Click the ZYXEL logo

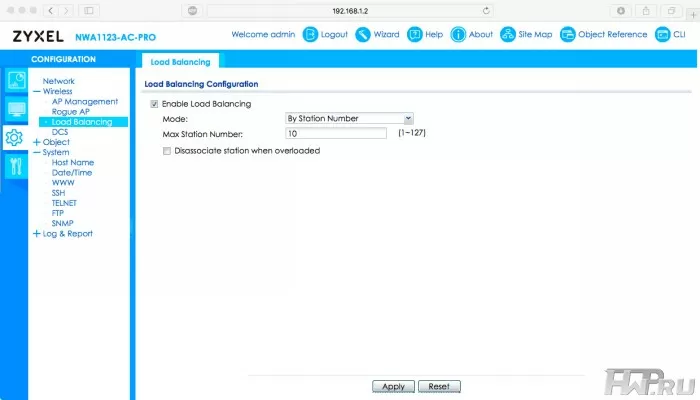click(x=38, y=36)
